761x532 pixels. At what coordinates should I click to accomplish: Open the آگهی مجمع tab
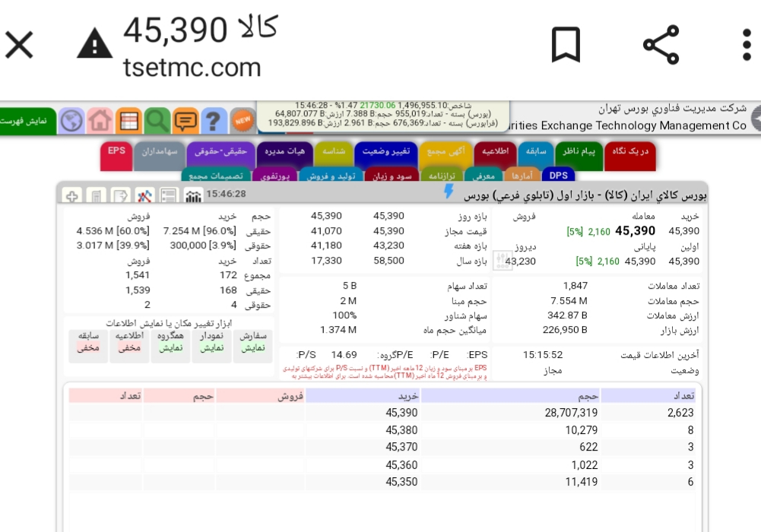446,154
